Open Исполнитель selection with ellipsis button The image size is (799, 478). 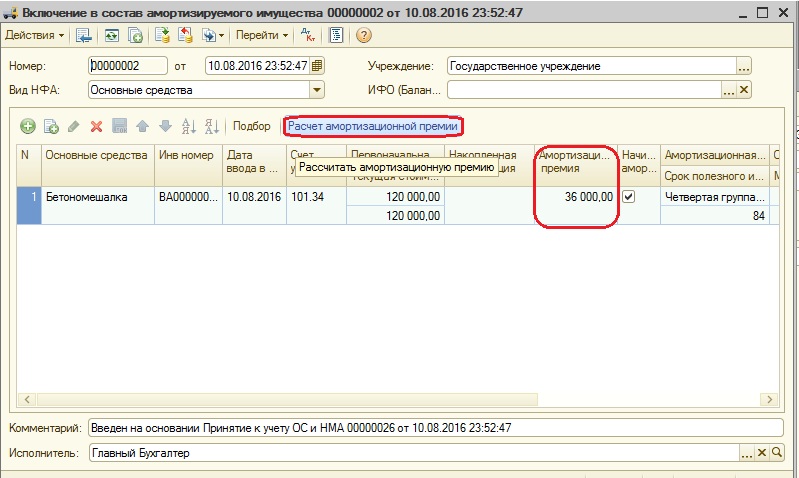(745, 453)
